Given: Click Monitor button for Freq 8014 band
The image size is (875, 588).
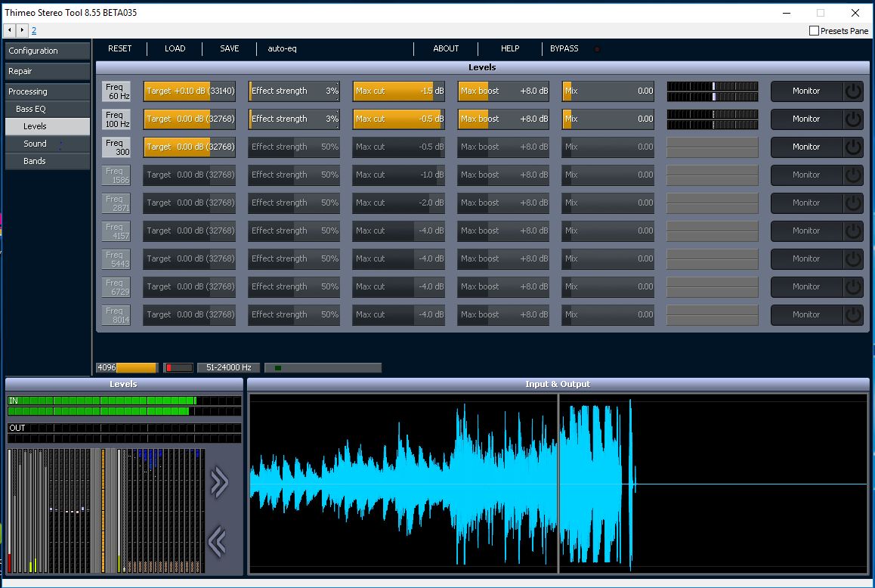Looking at the screenshot, I should point(806,314).
